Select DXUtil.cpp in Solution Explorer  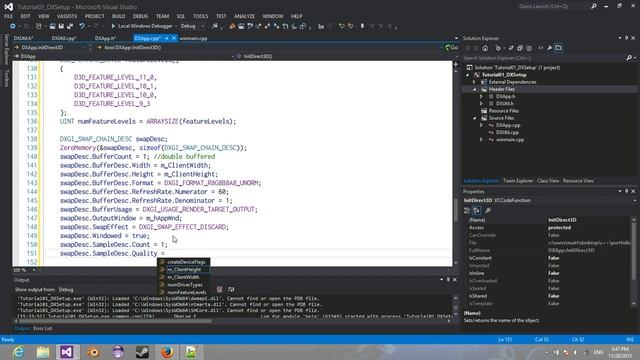click(x=507, y=132)
